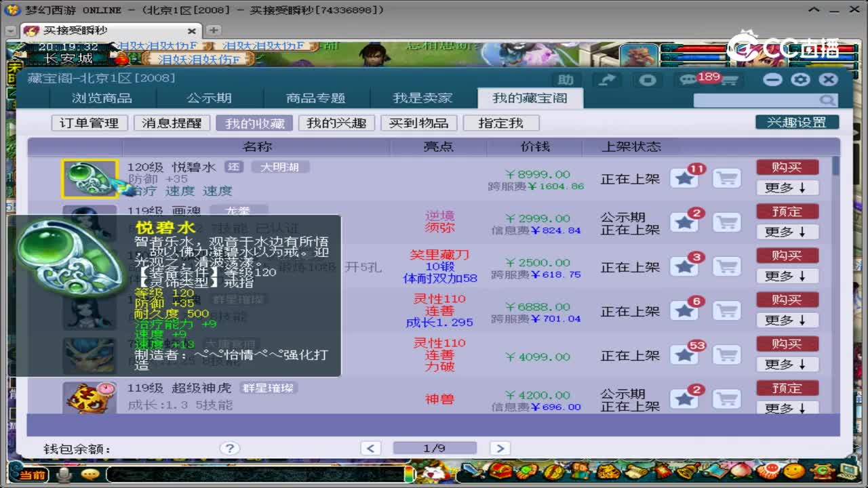Click 预定 for the 119级 超级神虎

pyautogui.click(x=787, y=388)
